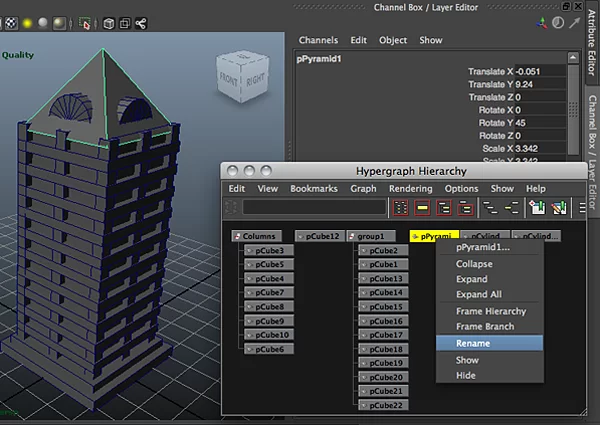Toggle Isolate Select icon in viewport toolbar
The width and height of the screenshot is (600, 425).
[x=85, y=23]
